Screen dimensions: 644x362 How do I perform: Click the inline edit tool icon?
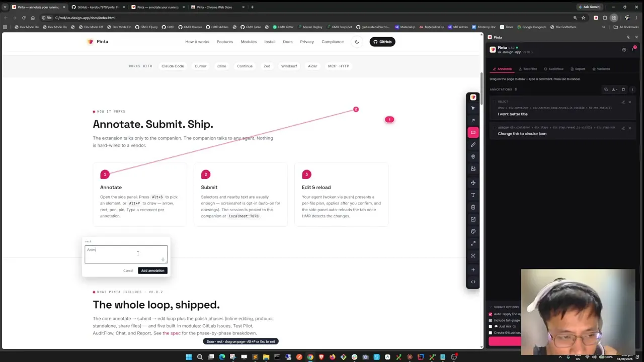click(x=473, y=219)
